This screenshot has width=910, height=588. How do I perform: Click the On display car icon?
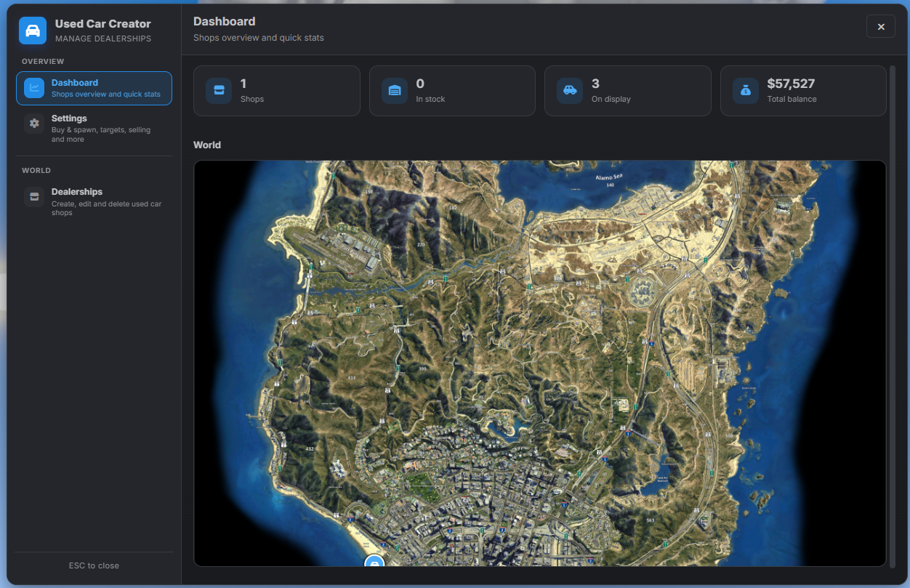click(570, 91)
